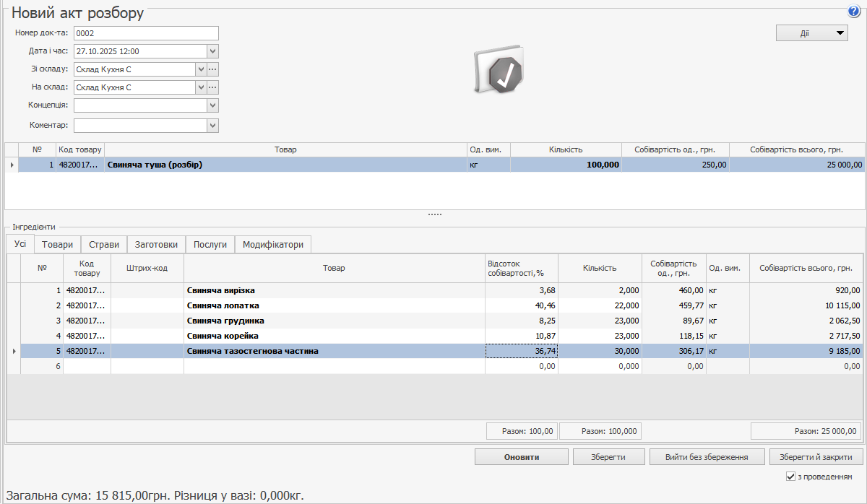This screenshot has height=504, width=867.
Task: Click the Номер док-та input field
Action: coord(145,33)
